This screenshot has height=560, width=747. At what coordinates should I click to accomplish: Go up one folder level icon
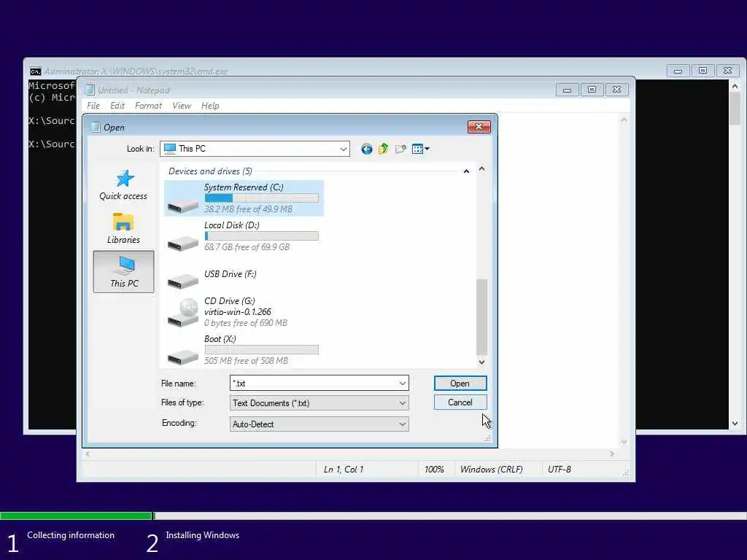[x=384, y=149]
